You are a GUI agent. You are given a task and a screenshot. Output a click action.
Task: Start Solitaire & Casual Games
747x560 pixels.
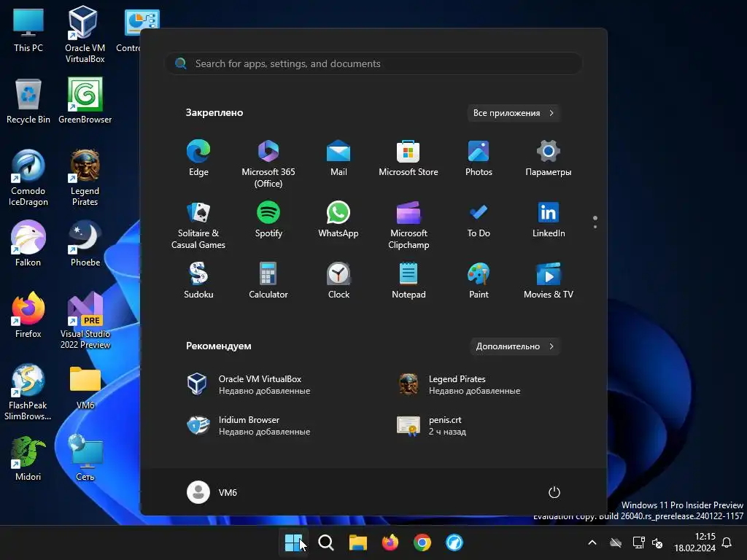[x=198, y=225]
